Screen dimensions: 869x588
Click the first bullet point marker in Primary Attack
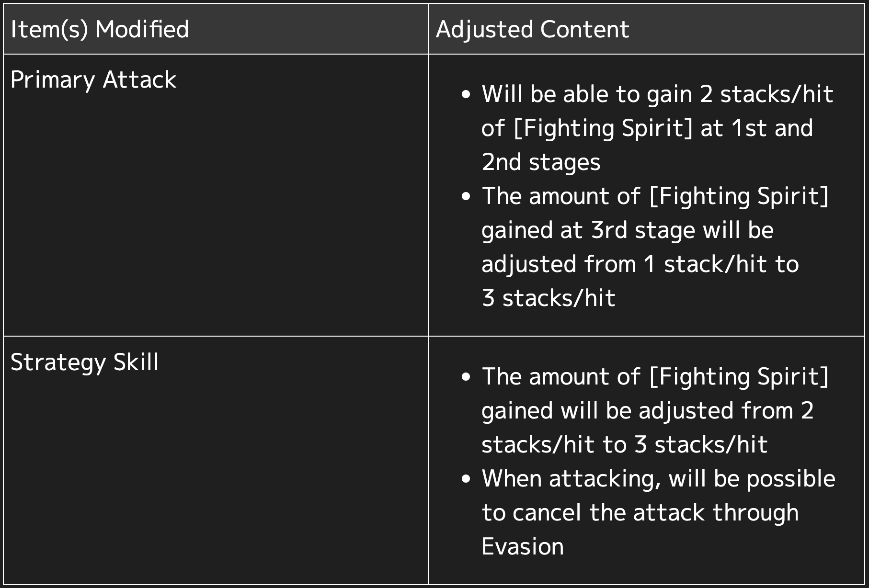[466, 95]
